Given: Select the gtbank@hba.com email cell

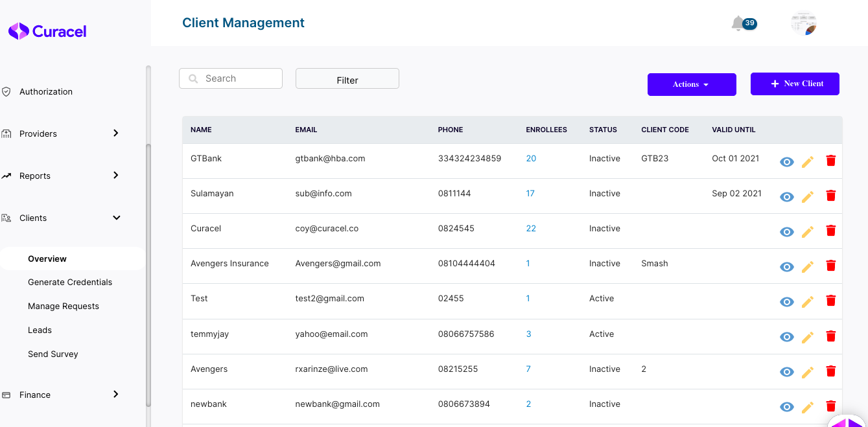Looking at the screenshot, I should point(330,158).
